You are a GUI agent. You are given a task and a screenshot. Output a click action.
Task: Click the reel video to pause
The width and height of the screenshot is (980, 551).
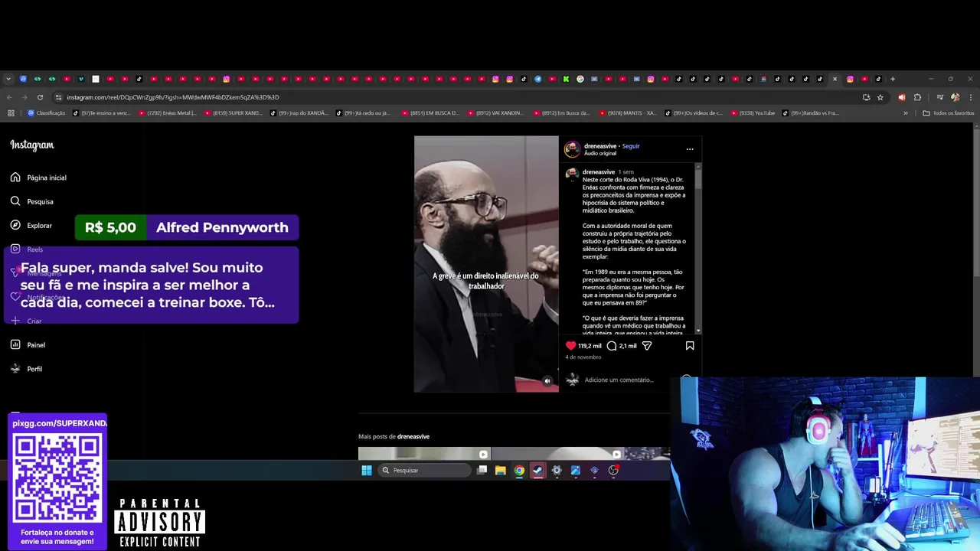[486, 264]
